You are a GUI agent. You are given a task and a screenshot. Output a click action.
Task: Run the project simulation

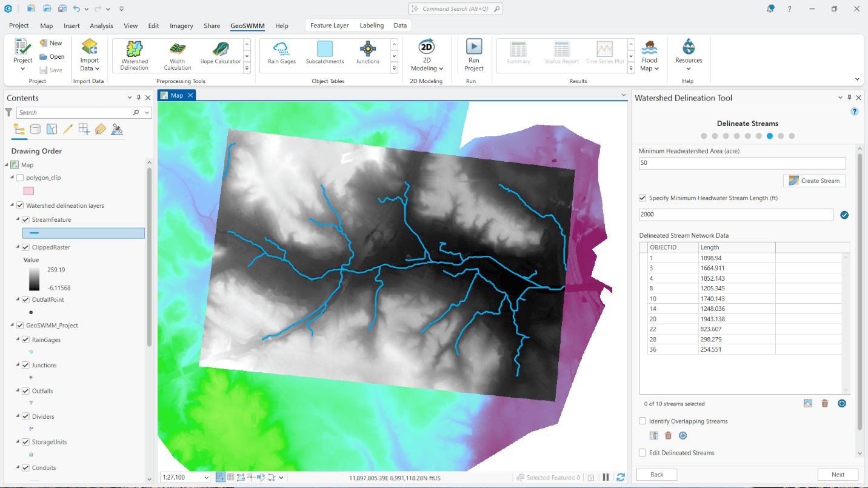[473, 55]
